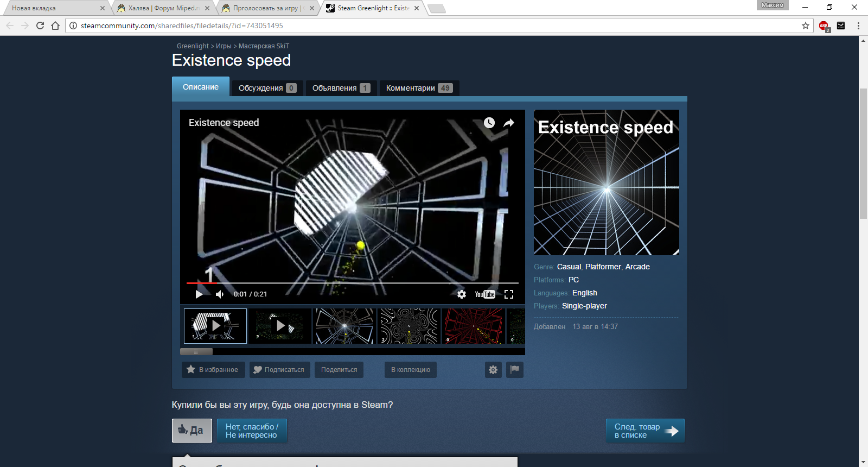Bookmark this page with star icon

pyautogui.click(x=806, y=26)
